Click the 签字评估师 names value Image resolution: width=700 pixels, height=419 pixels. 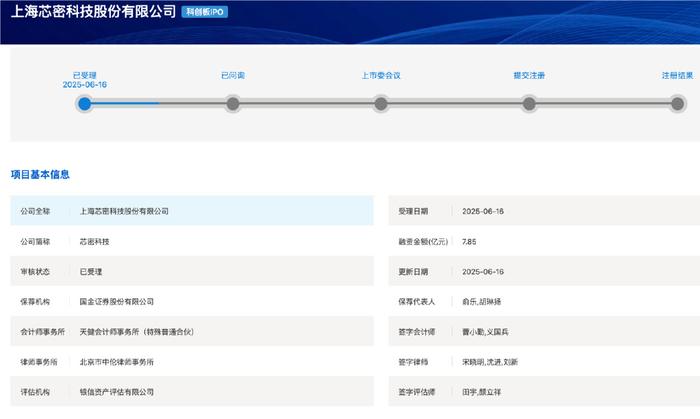[x=481, y=392]
